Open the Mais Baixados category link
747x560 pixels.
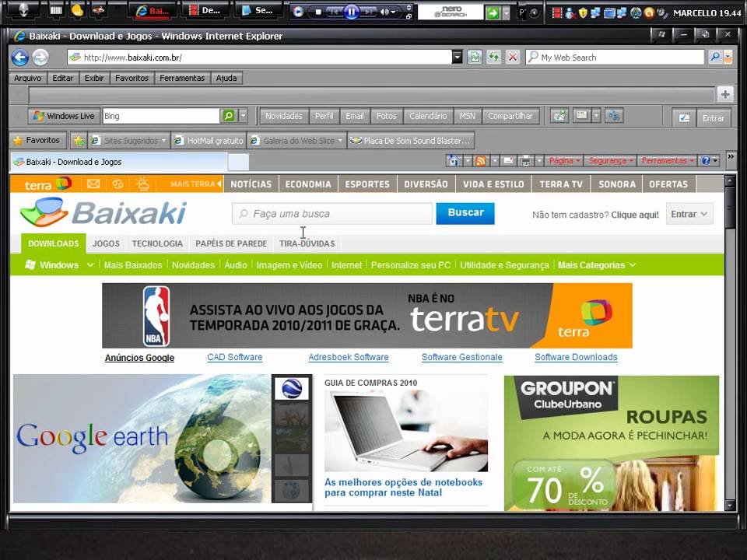coord(133,265)
